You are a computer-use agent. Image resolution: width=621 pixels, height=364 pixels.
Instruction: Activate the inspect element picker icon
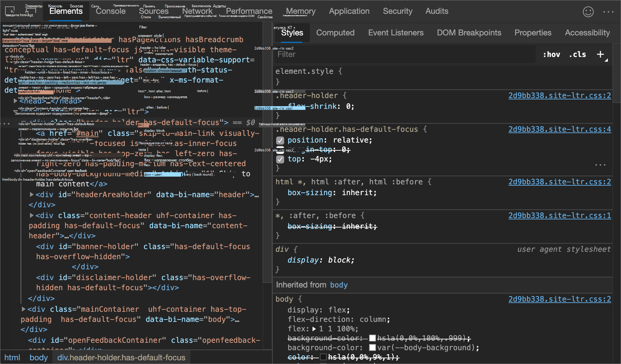pyautogui.click(x=10, y=11)
